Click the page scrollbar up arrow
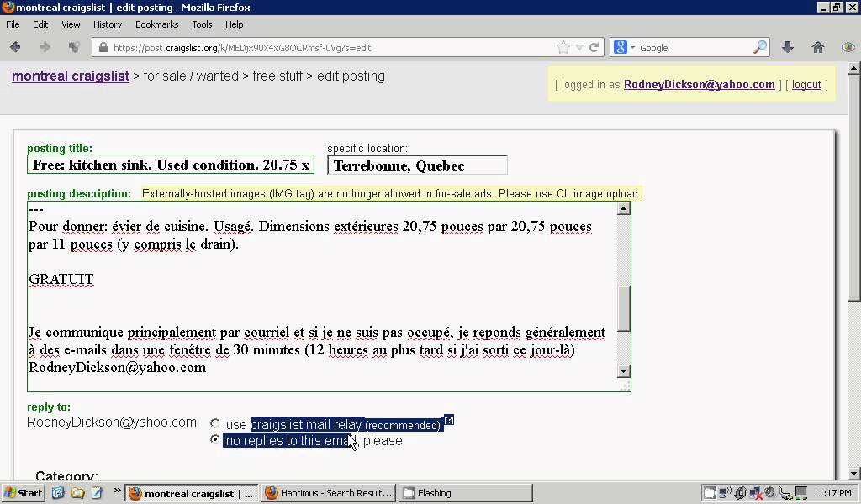The image size is (861, 504). coord(854,69)
